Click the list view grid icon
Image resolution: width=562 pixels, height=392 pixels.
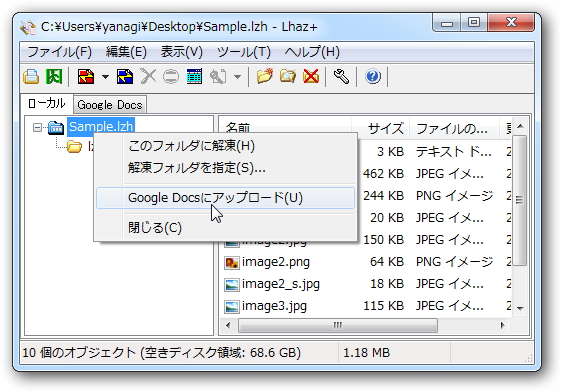[x=194, y=76]
